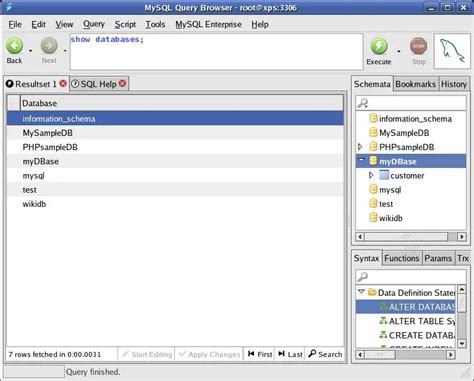
Task: Open the Help menu
Action: (260, 24)
